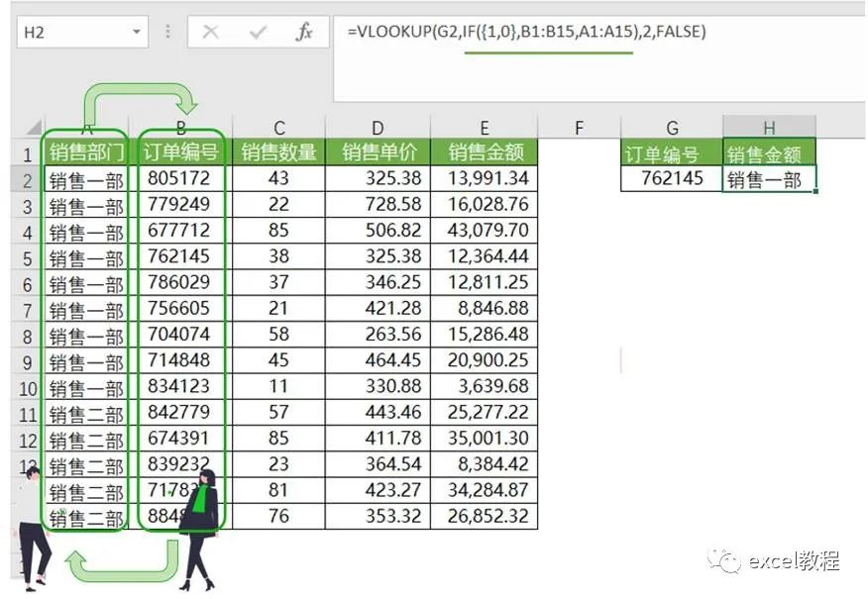
Task: Click unit price 506.82
Action: 378,230
